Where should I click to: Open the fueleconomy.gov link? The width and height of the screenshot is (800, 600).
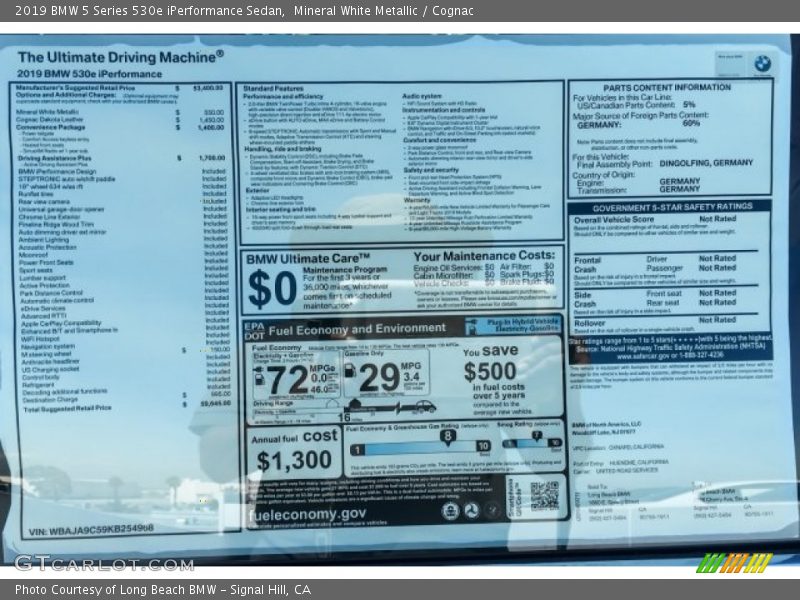tap(307, 514)
